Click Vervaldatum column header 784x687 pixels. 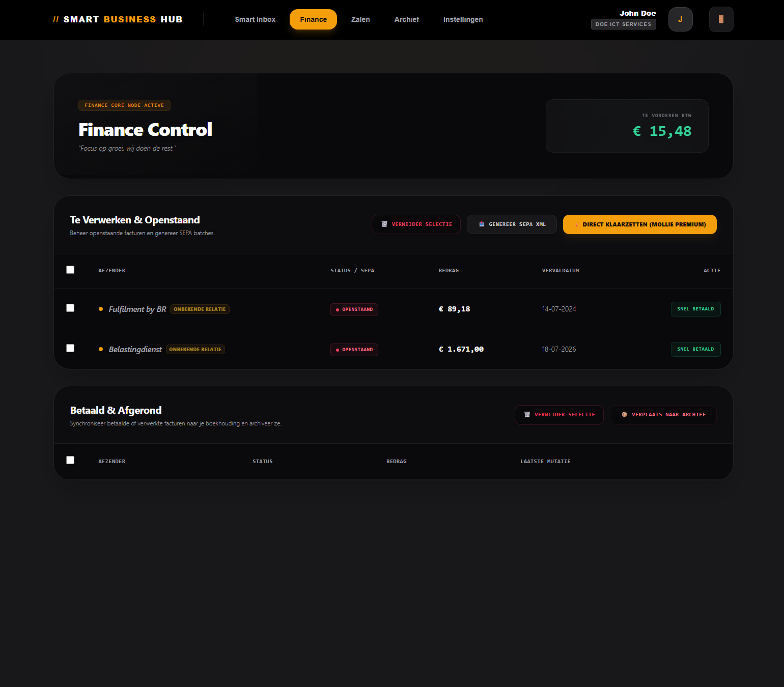tap(561, 271)
